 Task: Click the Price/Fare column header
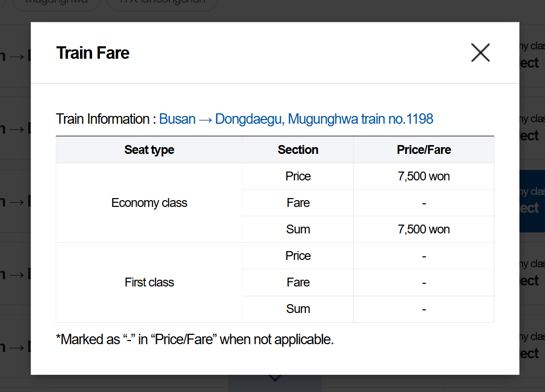424,150
